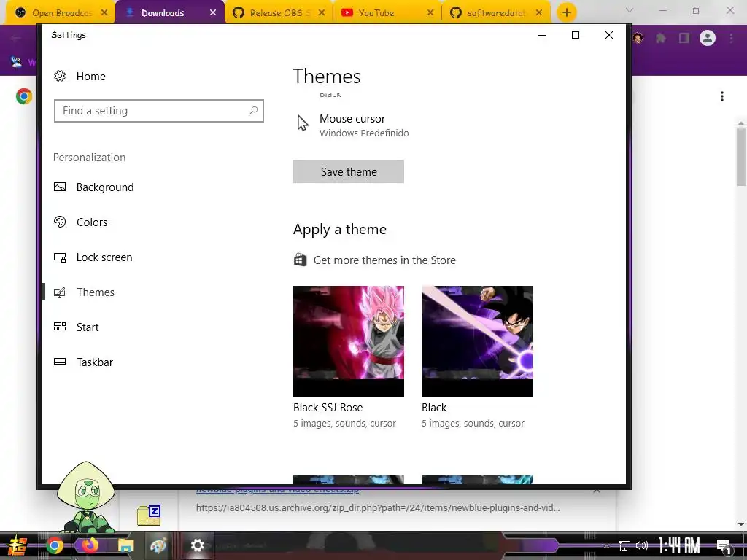Image resolution: width=747 pixels, height=560 pixels.
Task: Click the Background picture icon
Action: [x=60, y=187]
